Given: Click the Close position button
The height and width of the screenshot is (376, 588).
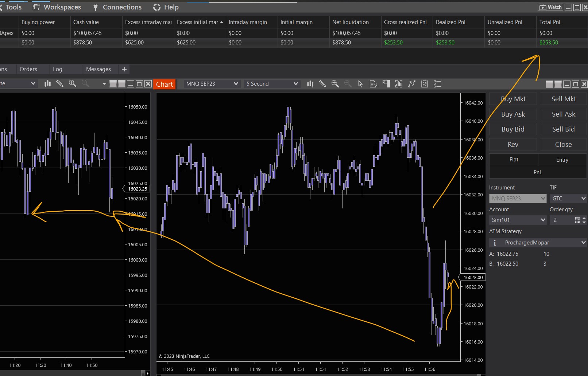Looking at the screenshot, I should pyautogui.click(x=563, y=145).
